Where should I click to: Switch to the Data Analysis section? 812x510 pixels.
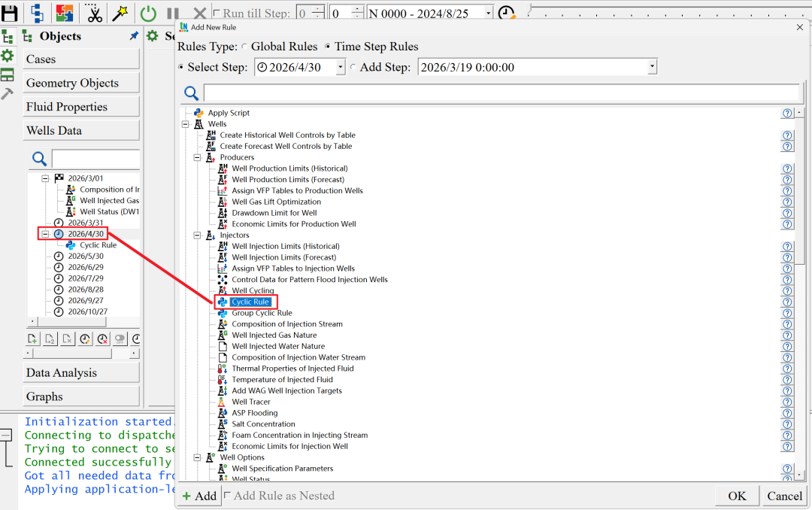point(82,373)
